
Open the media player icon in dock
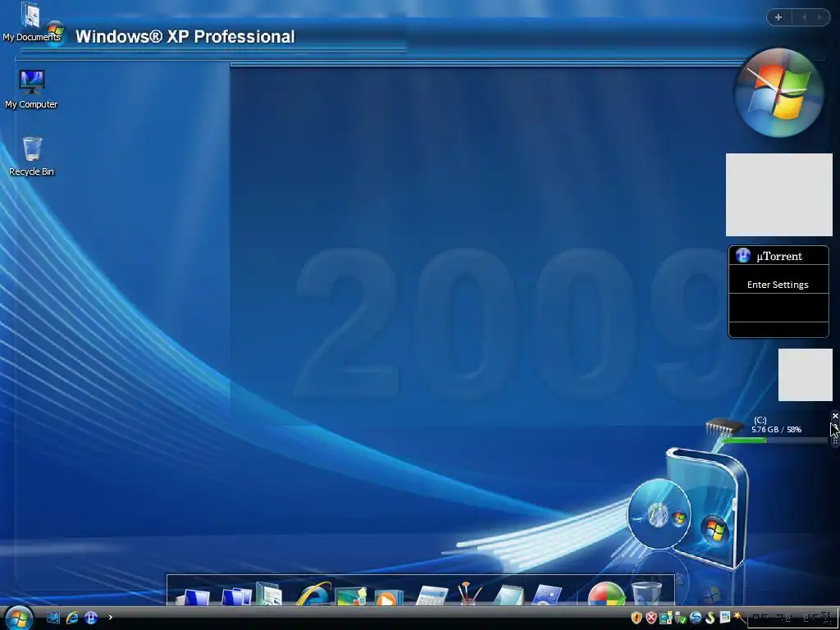[x=388, y=597]
